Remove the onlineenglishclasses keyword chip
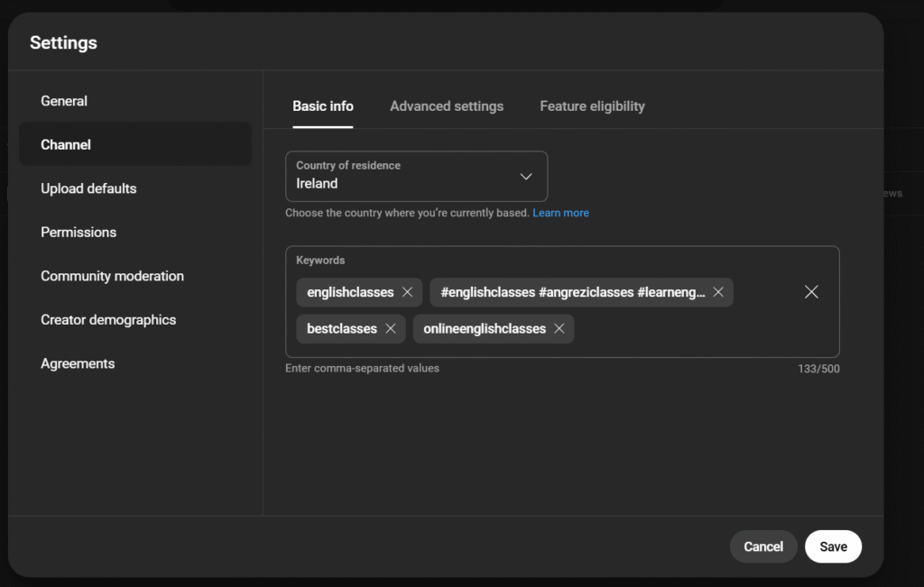The height and width of the screenshot is (587, 924). pyautogui.click(x=559, y=329)
